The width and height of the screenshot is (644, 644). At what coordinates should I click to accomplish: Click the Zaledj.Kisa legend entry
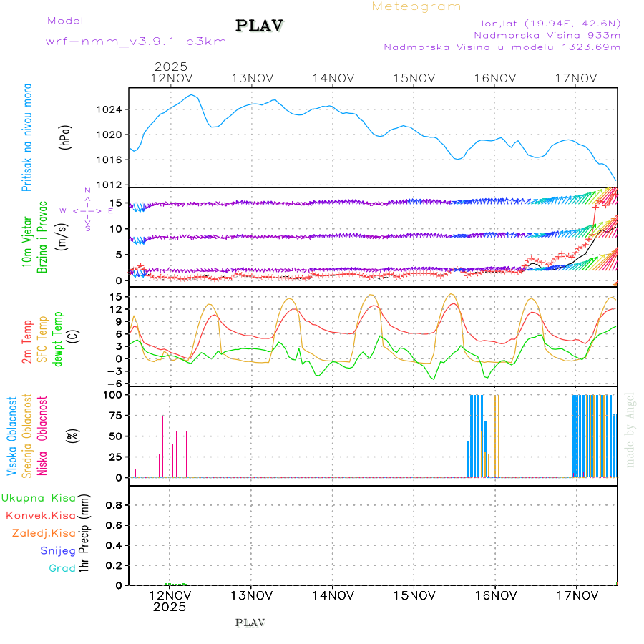[44, 533]
